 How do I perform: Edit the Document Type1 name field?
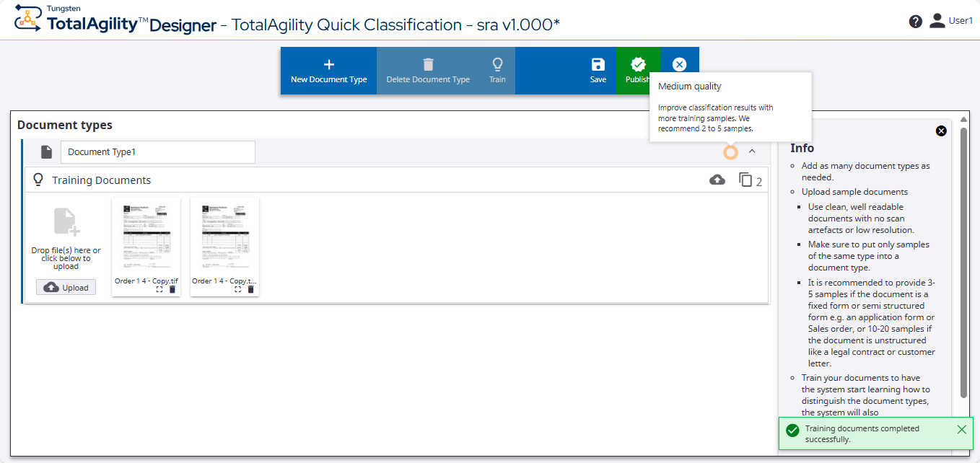(x=157, y=152)
